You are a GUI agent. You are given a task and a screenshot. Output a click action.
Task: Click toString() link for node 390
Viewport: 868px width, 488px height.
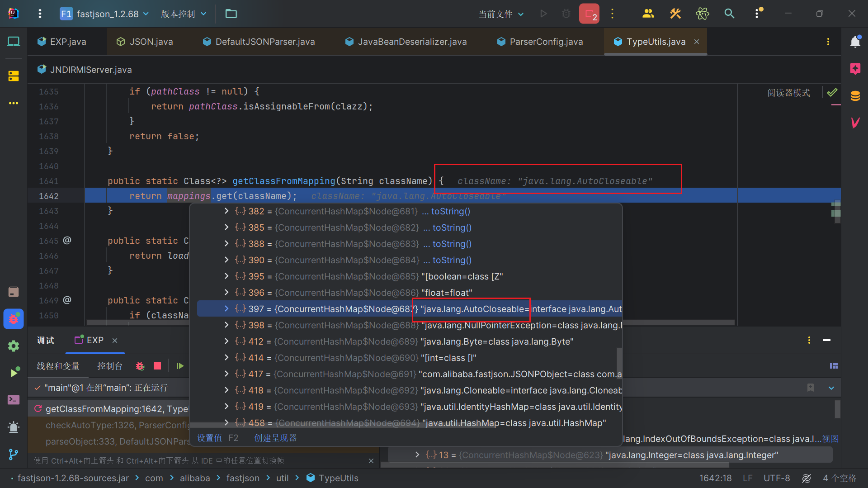tap(452, 260)
